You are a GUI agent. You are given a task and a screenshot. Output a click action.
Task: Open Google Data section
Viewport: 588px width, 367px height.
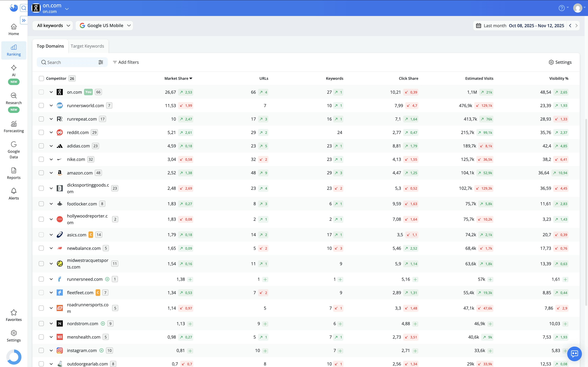(14, 150)
